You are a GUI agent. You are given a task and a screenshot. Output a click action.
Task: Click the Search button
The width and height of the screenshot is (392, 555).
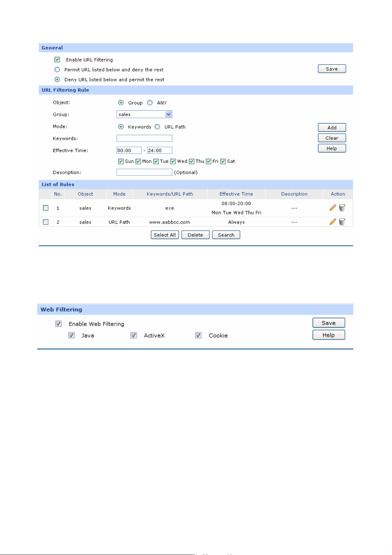(x=226, y=235)
